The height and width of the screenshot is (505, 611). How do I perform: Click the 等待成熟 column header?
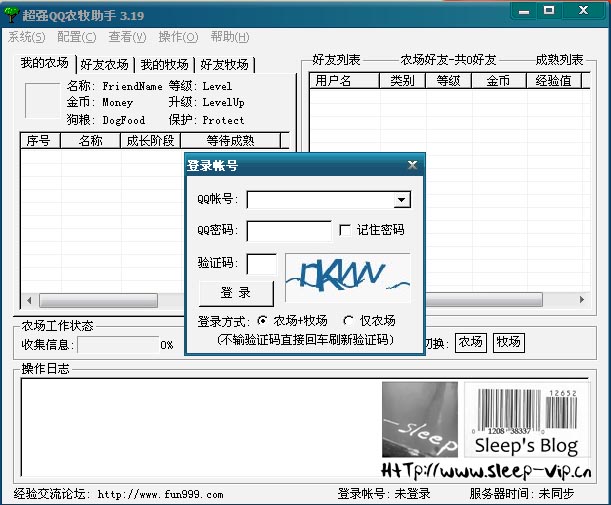(x=230, y=141)
